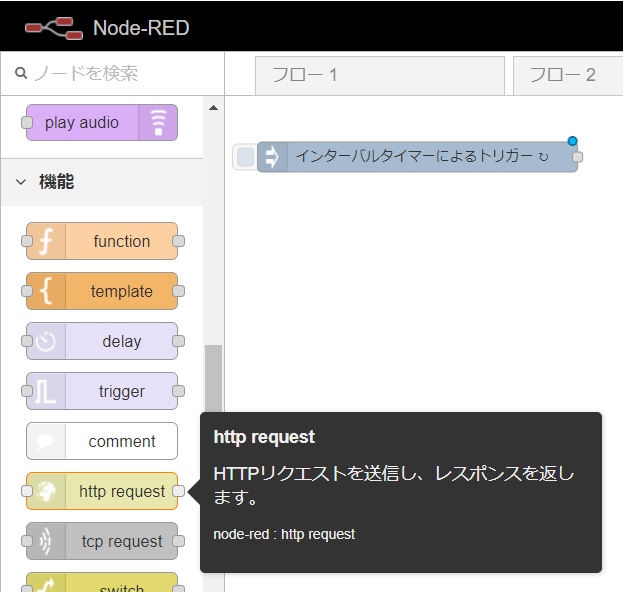Image resolution: width=623 pixels, height=592 pixels.
Task: Select the comment palette node
Action: point(102,441)
